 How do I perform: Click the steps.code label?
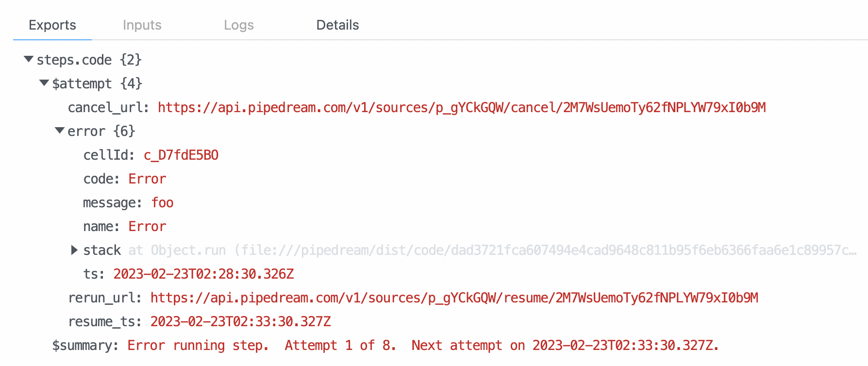(74, 60)
